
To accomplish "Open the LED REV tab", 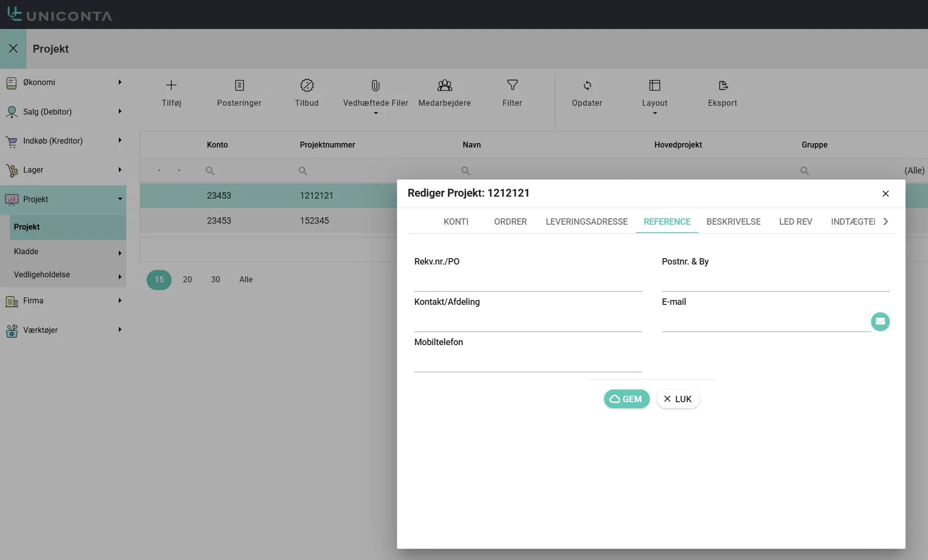I will (796, 222).
